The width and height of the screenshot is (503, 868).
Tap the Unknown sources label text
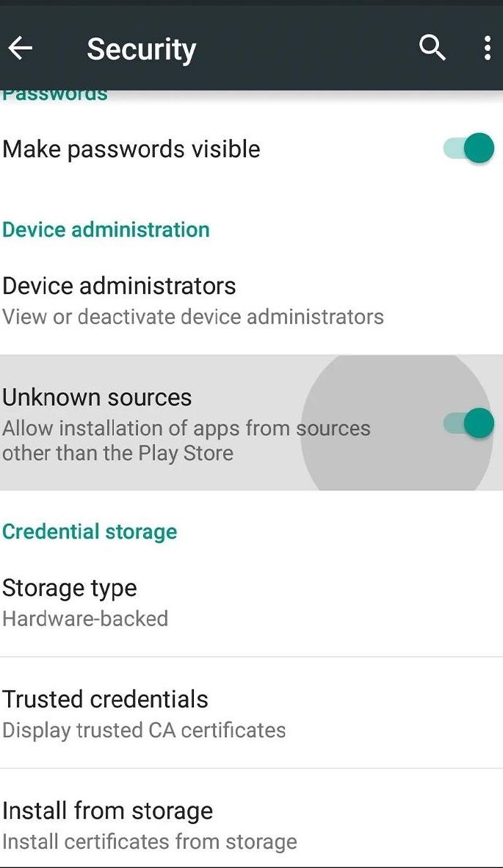[x=97, y=398]
